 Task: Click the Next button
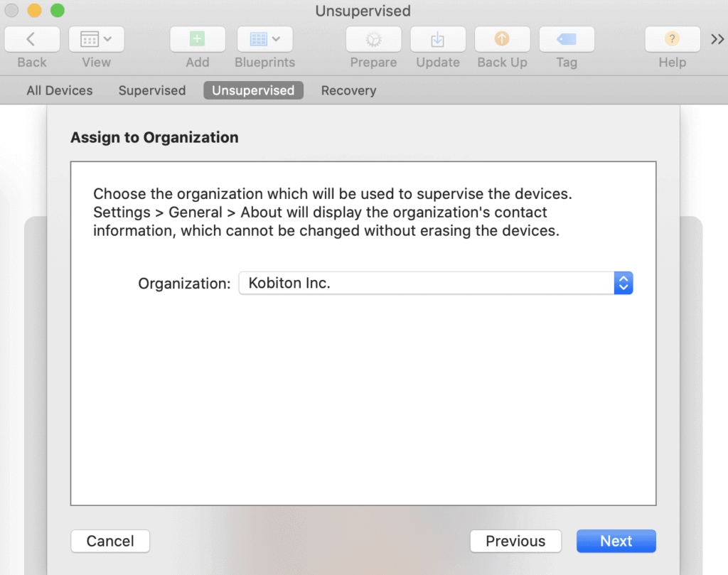(x=616, y=541)
